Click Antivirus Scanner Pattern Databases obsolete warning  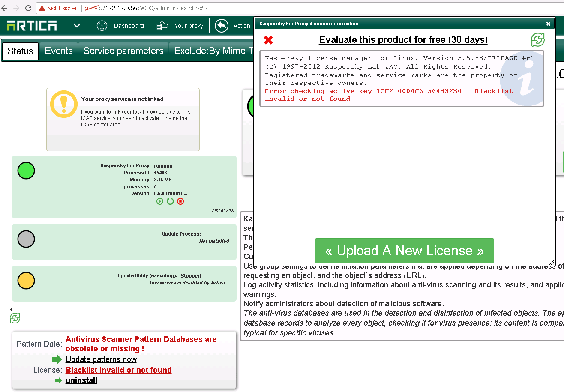141,344
